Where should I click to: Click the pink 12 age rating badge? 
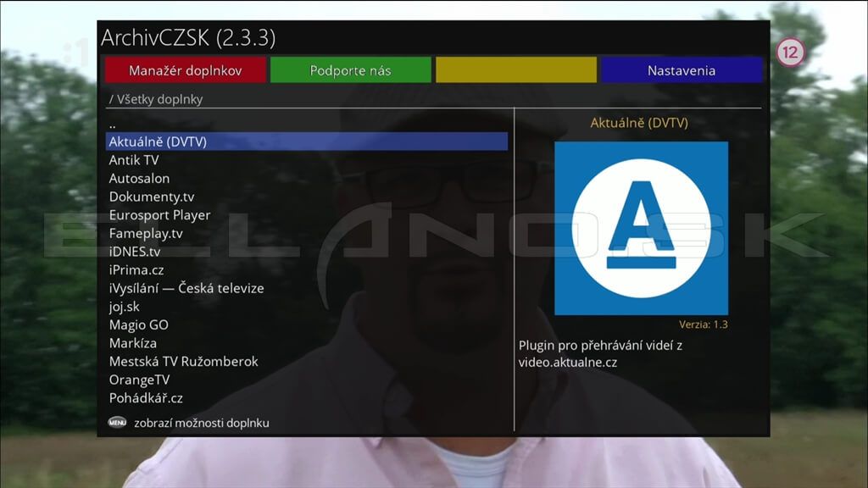tap(790, 53)
